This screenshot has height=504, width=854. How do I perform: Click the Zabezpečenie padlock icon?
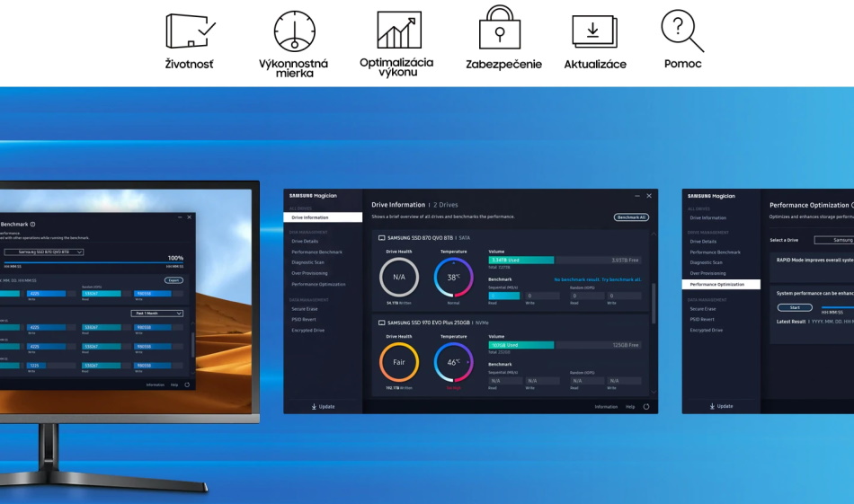click(500, 27)
